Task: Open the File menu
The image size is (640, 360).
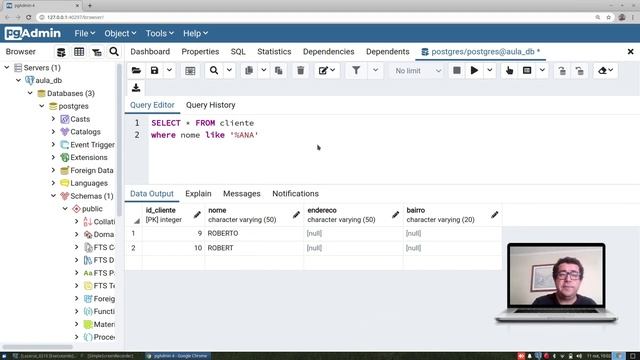Action: 84,33
